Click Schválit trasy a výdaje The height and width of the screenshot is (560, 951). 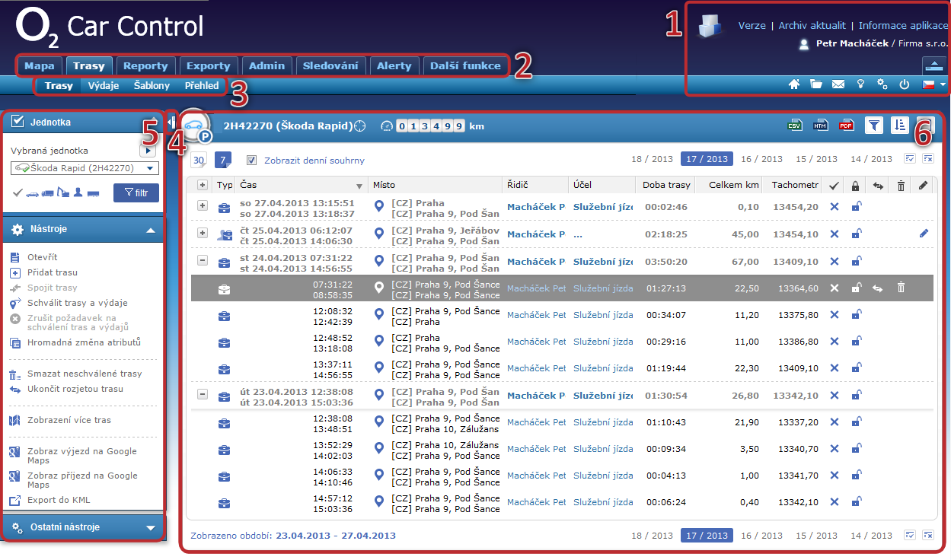click(77, 303)
